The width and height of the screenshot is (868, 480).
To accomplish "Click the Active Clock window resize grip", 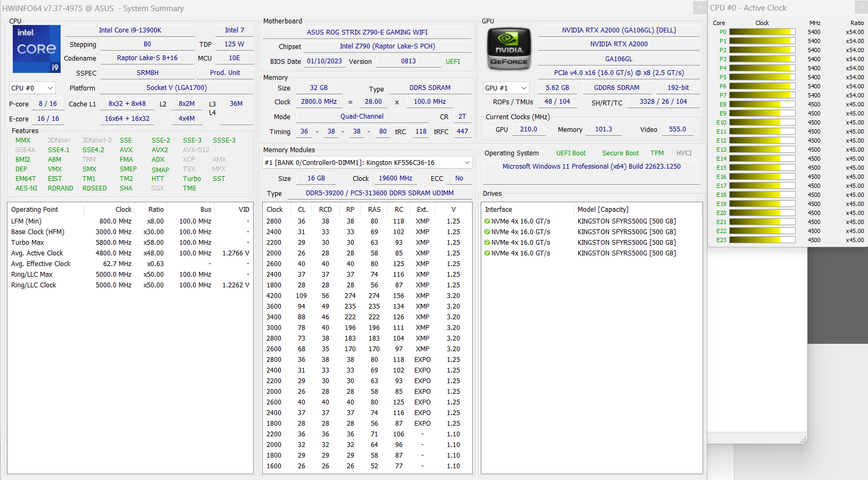I will pos(804,440).
